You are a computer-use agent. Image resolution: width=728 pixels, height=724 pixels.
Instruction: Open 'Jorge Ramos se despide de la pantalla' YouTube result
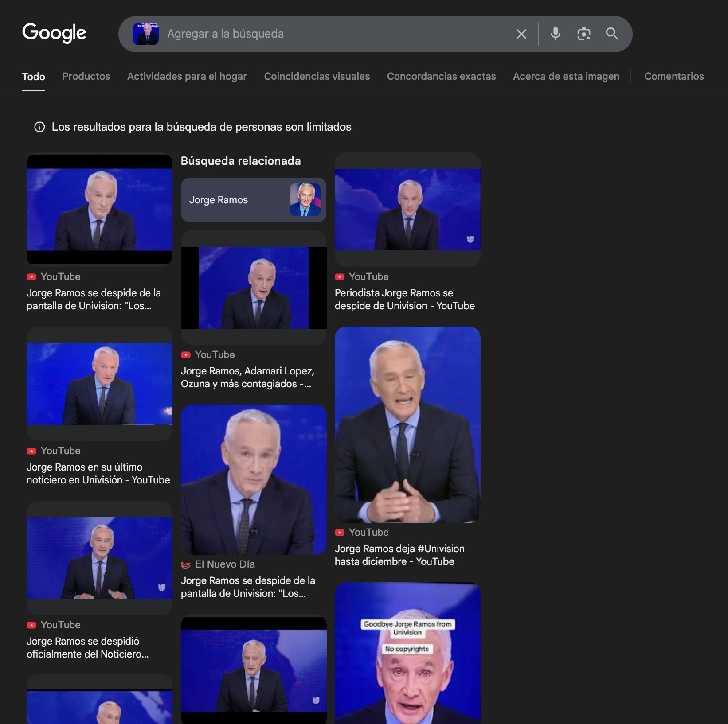[x=94, y=299]
